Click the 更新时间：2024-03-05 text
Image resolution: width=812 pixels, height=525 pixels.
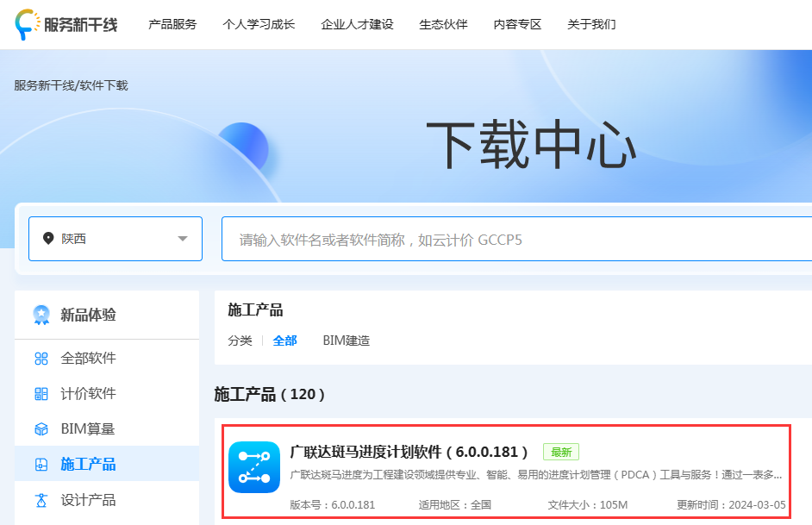coord(731,505)
